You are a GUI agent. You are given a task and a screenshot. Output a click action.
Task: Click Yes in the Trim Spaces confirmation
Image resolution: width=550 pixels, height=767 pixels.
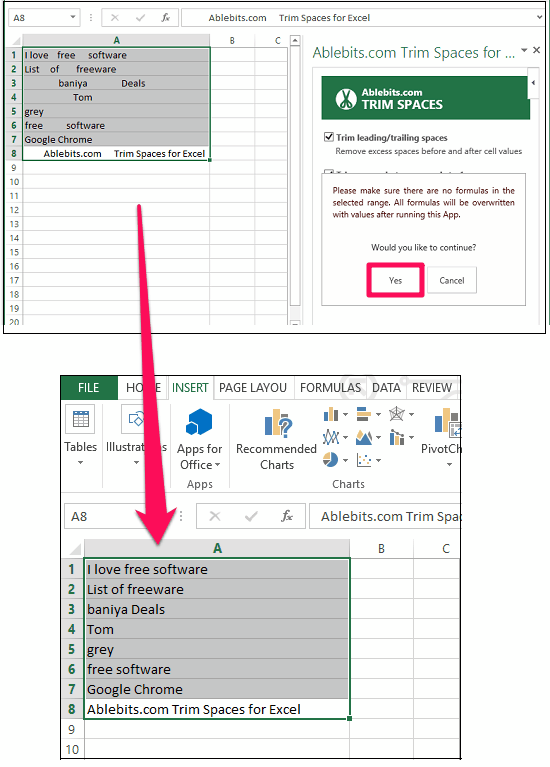tap(395, 280)
